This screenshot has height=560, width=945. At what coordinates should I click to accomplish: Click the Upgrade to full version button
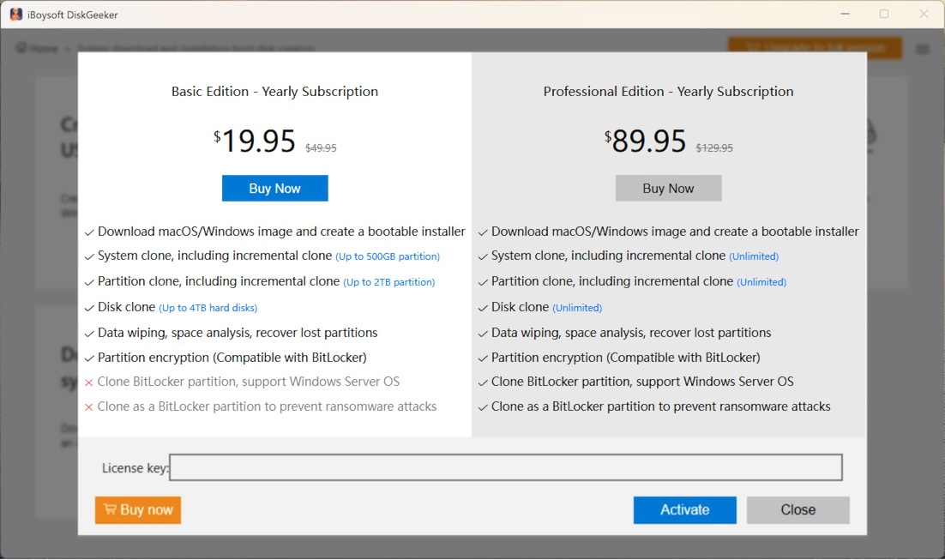pos(813,49)
